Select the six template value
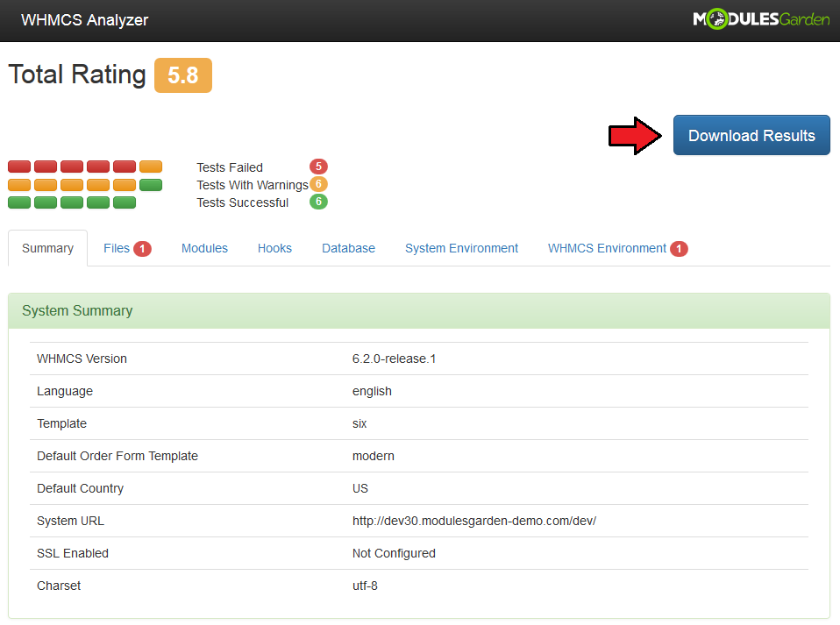This screenshot has width=840, height=625. click(359, 423)
